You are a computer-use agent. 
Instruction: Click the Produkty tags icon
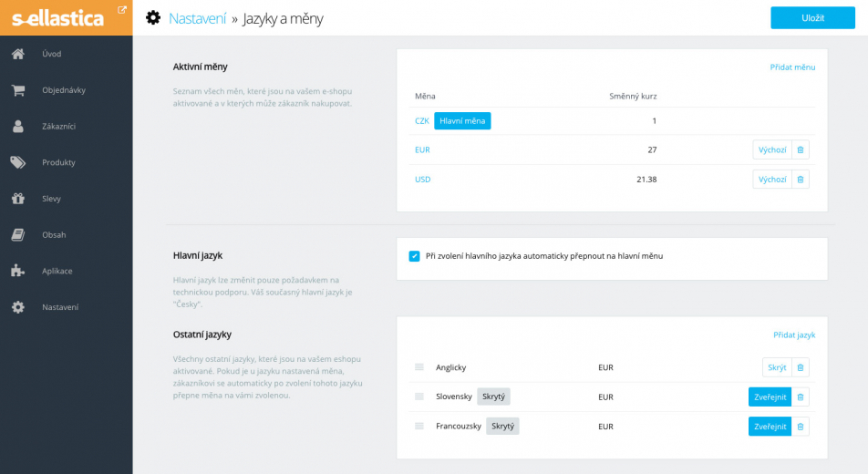[18, 162]
